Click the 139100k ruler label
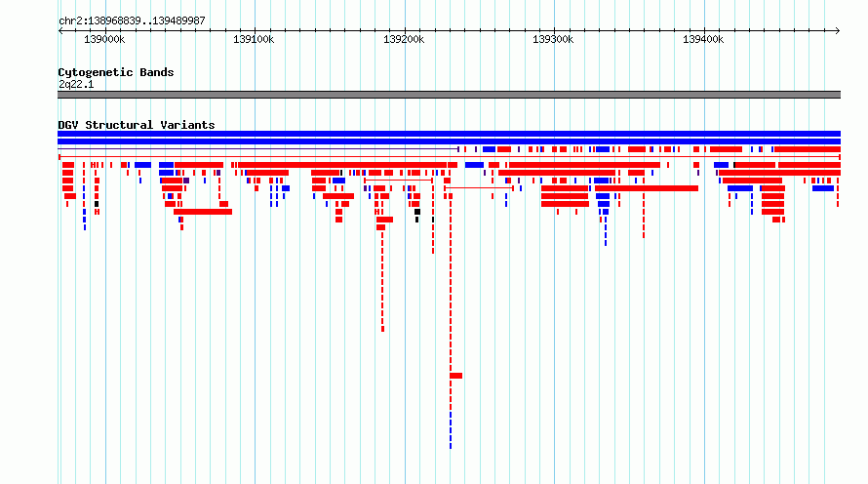 coord(254,39)
